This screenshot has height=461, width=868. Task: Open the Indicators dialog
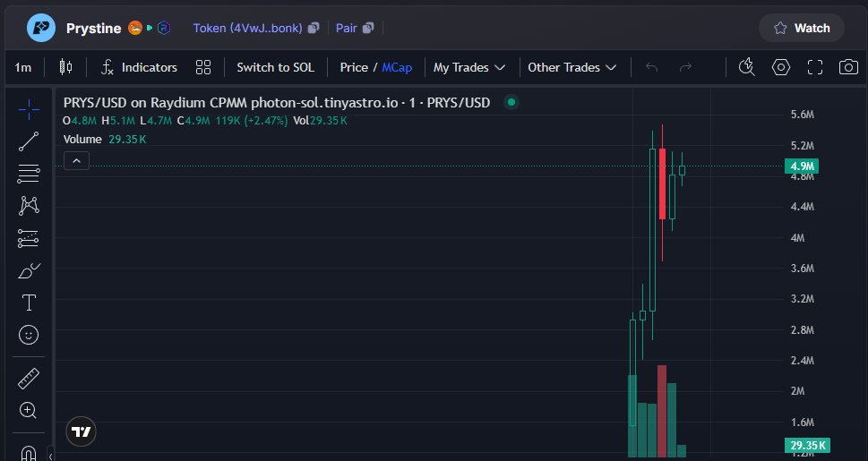tap(139, 67)
